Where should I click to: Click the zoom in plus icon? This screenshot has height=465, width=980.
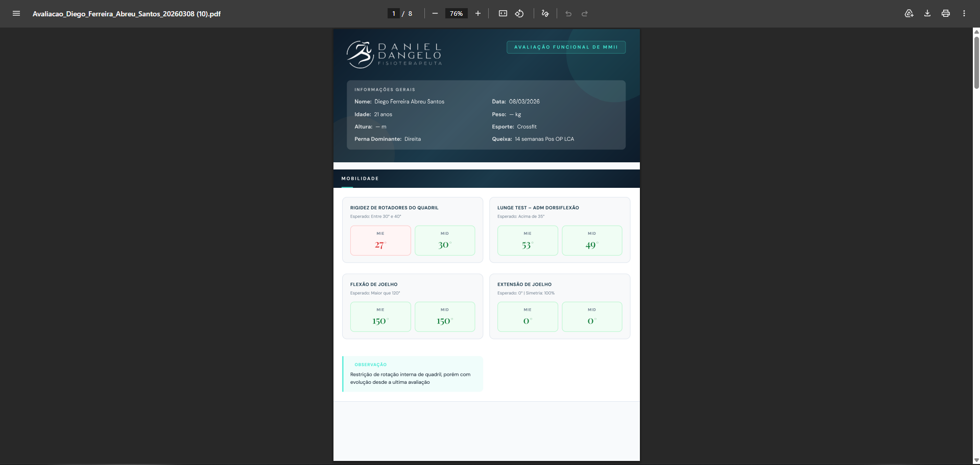pyautogui.click(x=477, y=14)
